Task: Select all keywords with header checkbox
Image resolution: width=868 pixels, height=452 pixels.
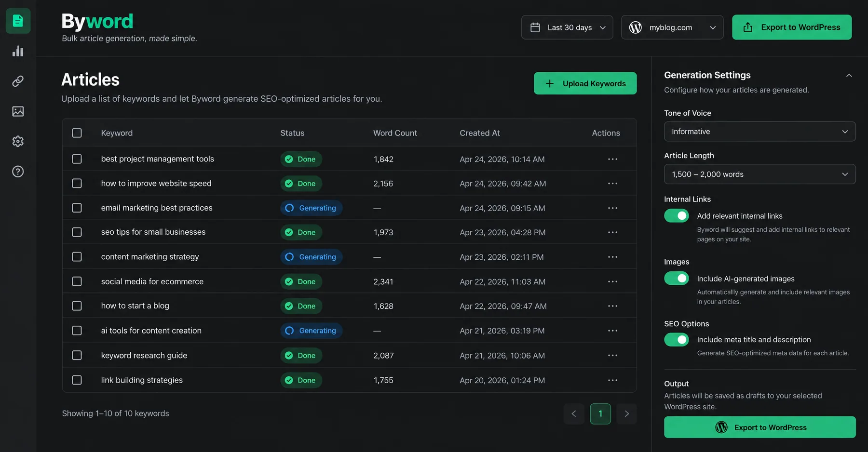Action: [77, 133]
